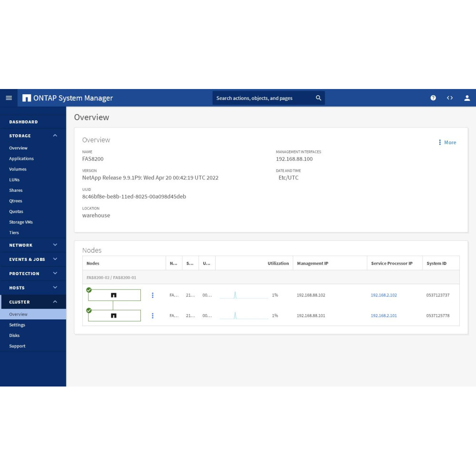Open the API log code icon
476x476 pixels.
point(450,98)
